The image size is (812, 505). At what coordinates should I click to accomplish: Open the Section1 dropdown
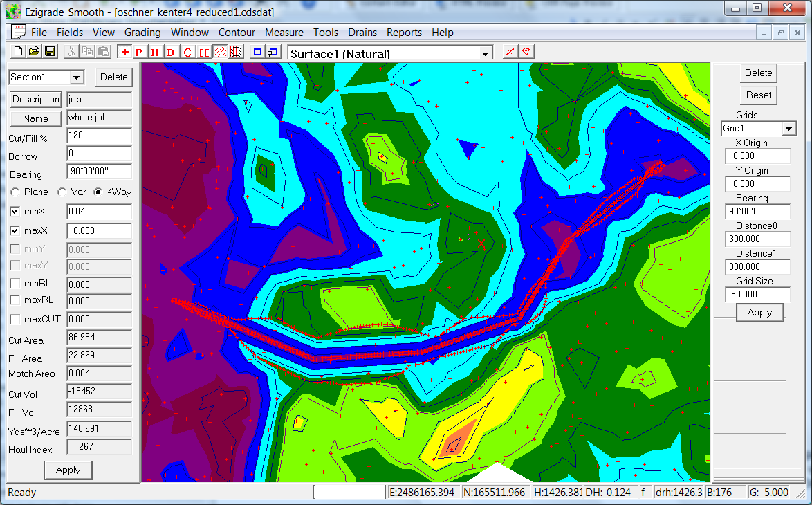click(x=76, y=77)
